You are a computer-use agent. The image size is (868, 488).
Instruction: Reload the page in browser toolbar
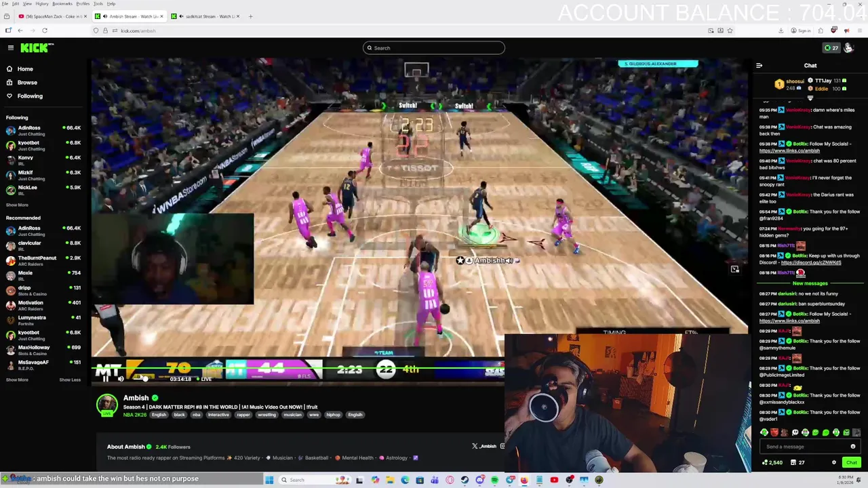45,30
